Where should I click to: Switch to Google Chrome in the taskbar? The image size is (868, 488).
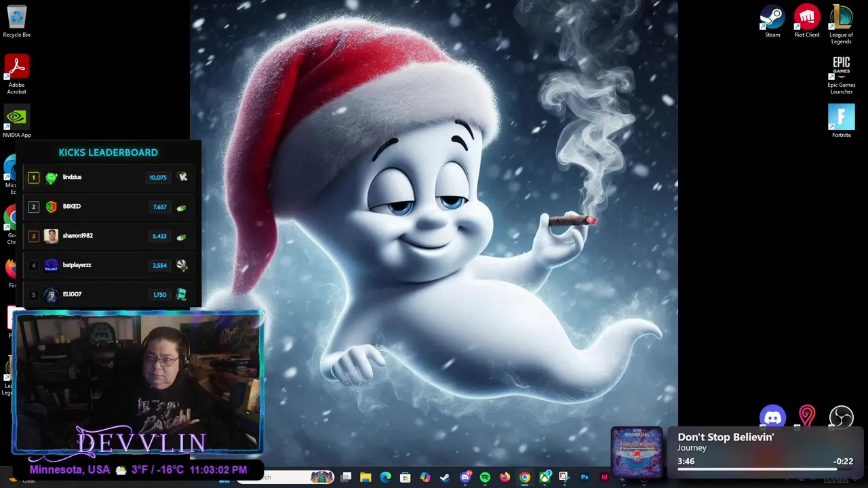tap(525, 477)
